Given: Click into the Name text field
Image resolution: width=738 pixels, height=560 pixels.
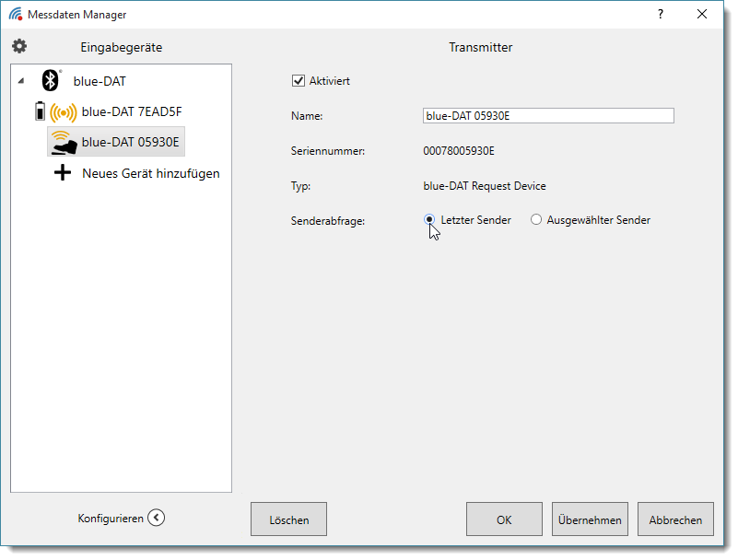Looking at the screenshot, I should pyautogui.click(x=547, y=116).
